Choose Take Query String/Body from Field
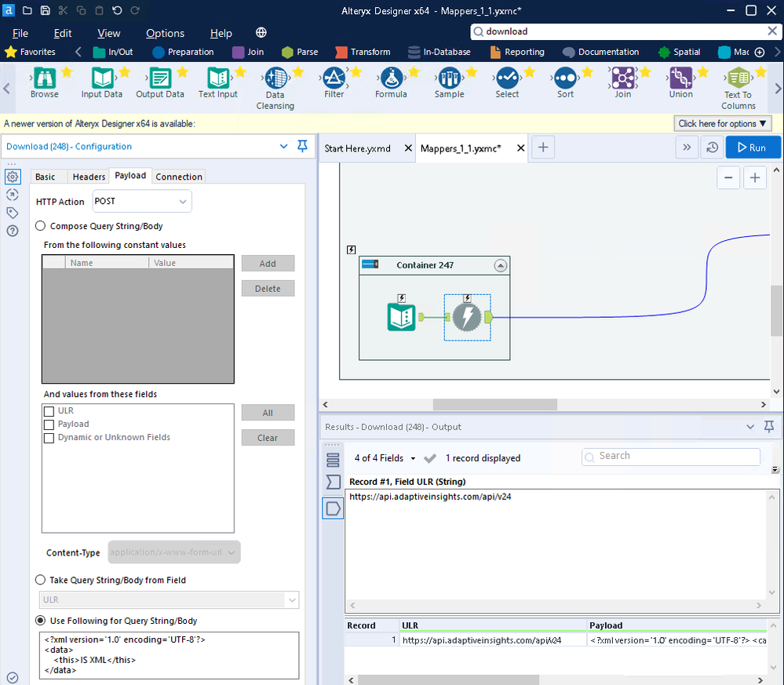The image size is (784, 685). (41, 580)
